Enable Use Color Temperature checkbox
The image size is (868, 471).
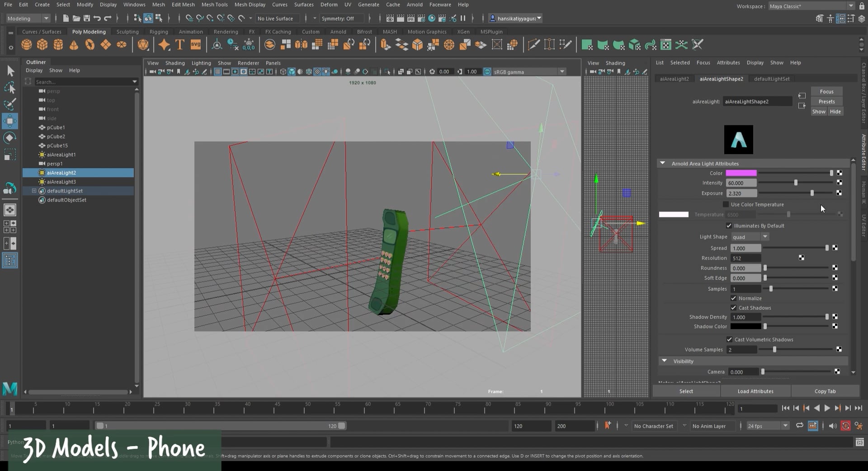tap(726, 205)
